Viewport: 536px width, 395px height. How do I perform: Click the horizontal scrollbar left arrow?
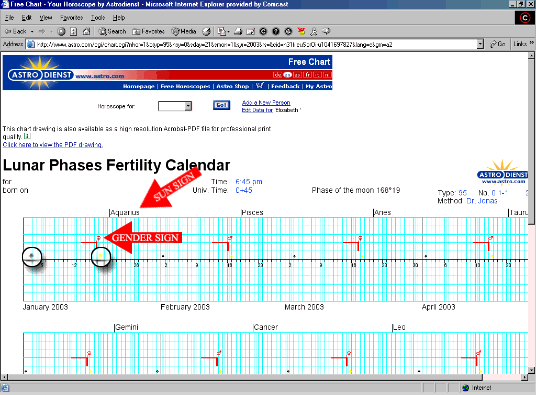[4, 377]
